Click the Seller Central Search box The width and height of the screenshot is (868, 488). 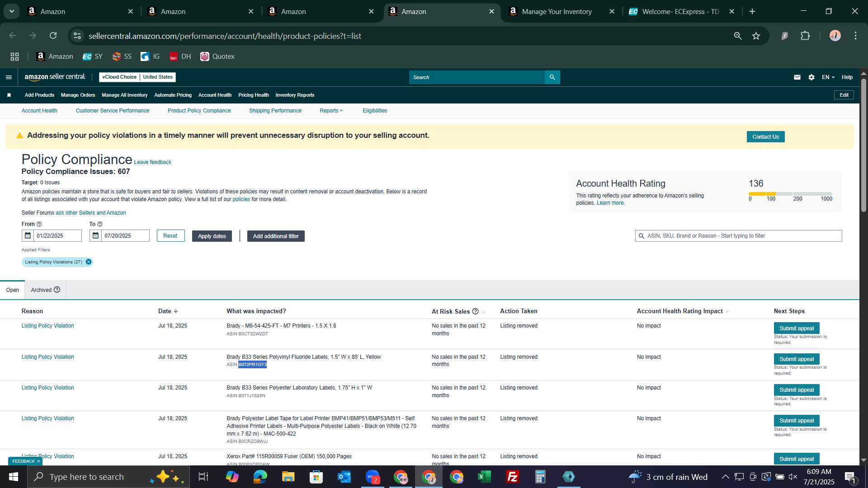click(x=477, y=77)
